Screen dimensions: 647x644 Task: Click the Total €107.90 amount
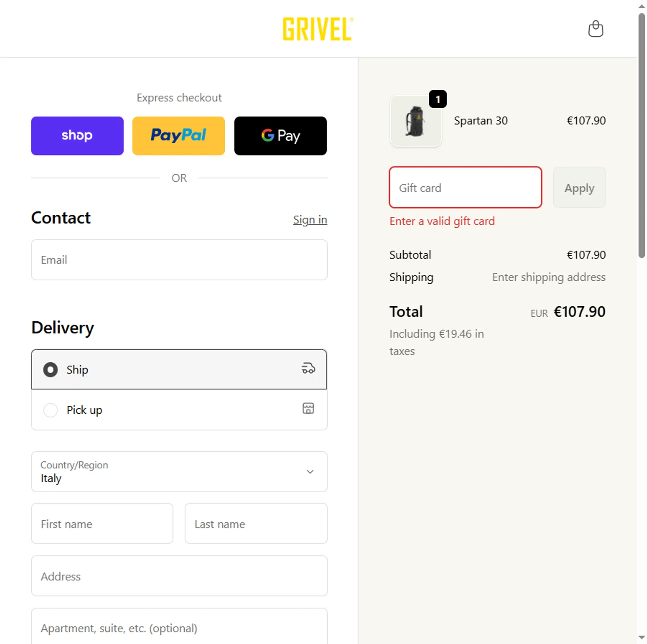[579, 312]
